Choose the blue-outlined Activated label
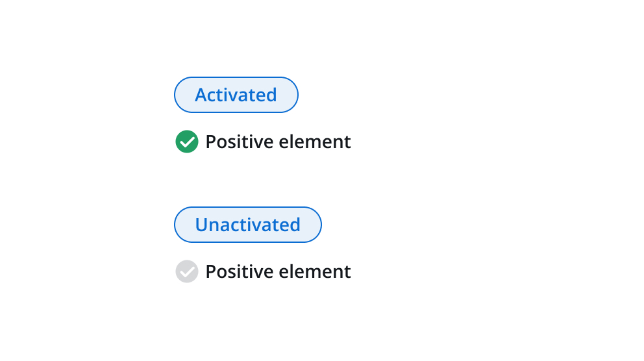Screen dimensions: 644x361 tap(236, 95)
